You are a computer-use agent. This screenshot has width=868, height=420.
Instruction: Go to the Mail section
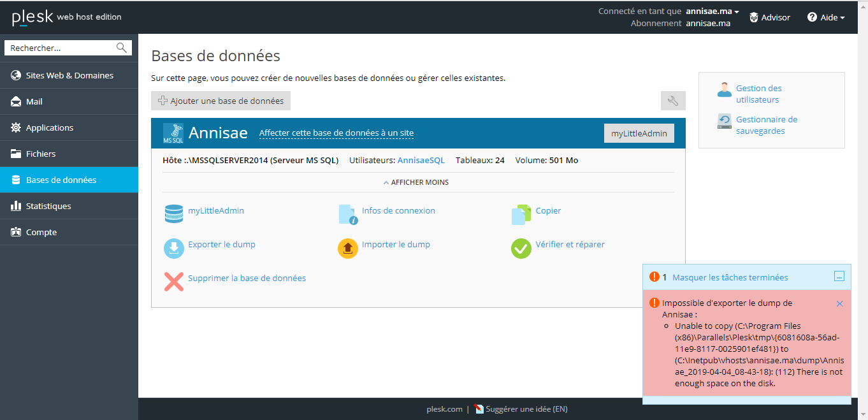point(69,101)
